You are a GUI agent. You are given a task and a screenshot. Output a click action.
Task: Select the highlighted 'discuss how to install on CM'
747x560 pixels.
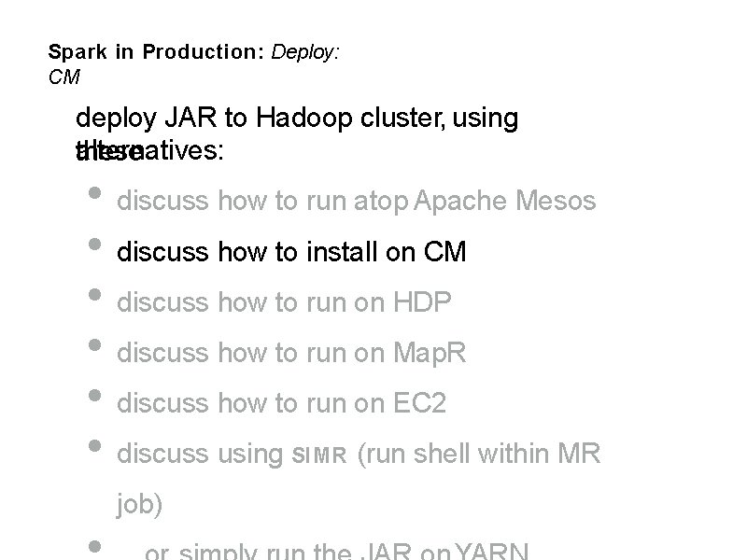(x=291, y=251)
